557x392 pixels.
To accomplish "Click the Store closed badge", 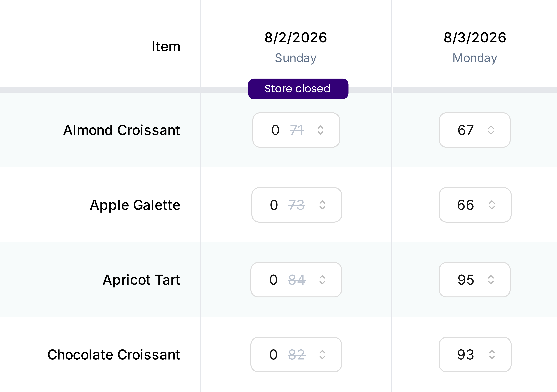I will (x=298, y=89).
